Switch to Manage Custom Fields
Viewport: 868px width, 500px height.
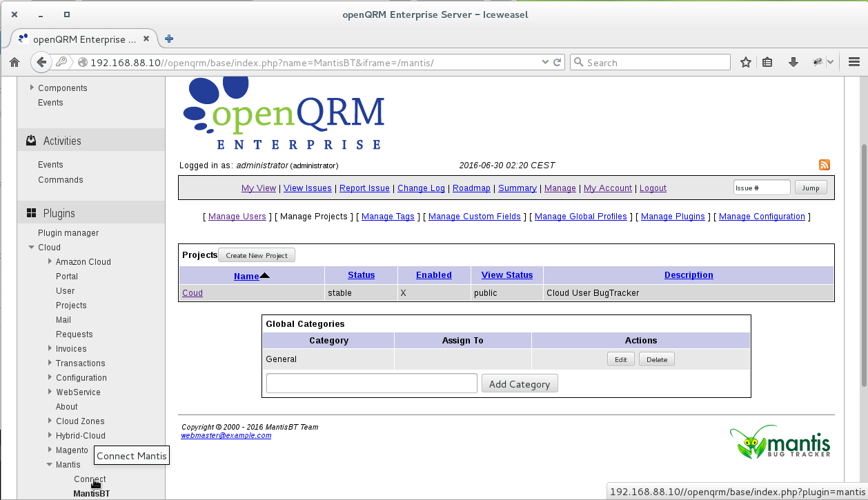[475, 217]
